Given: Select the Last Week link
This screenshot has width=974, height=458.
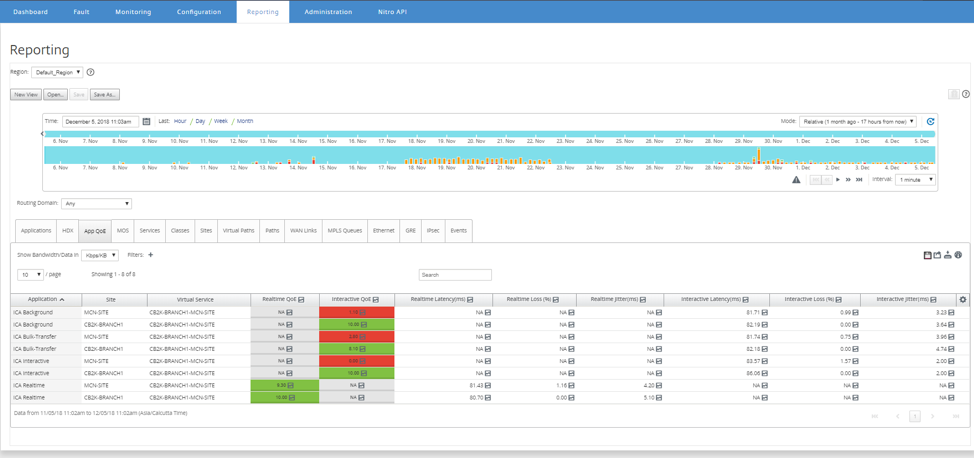Looking at the screenshot, I should point(221,121).
